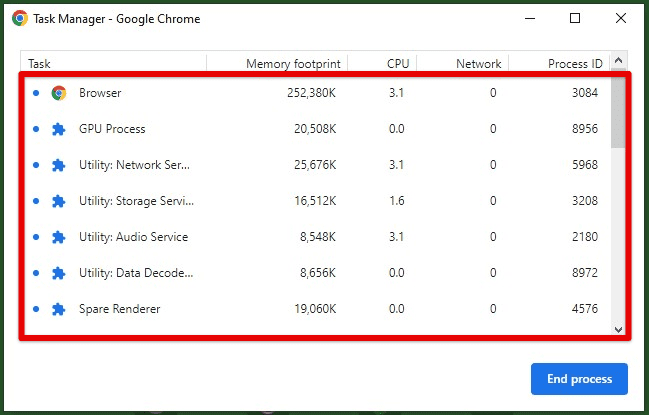
Task: Select the Utility: Audio Service row
Action: pos(317,237)
